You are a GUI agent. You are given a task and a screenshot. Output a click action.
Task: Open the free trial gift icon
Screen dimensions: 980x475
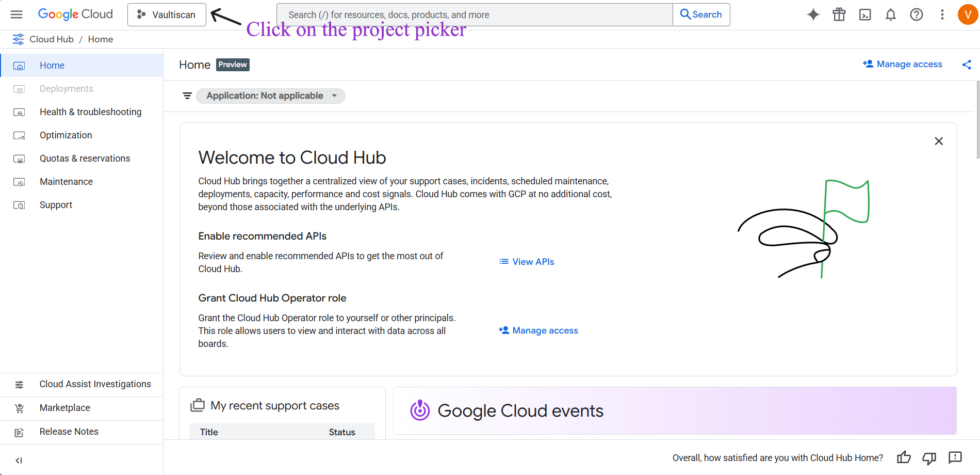click(x=839, y=14)
